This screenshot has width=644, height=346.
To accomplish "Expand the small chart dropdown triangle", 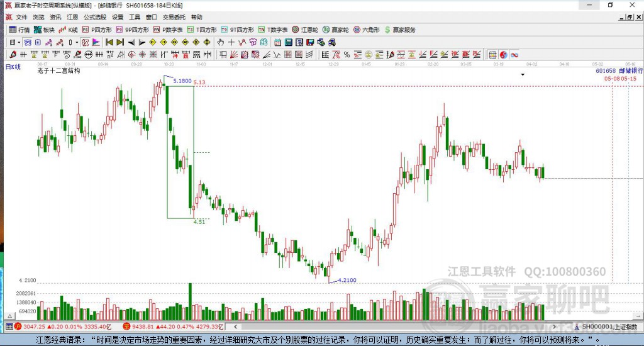I will point(523,75).
